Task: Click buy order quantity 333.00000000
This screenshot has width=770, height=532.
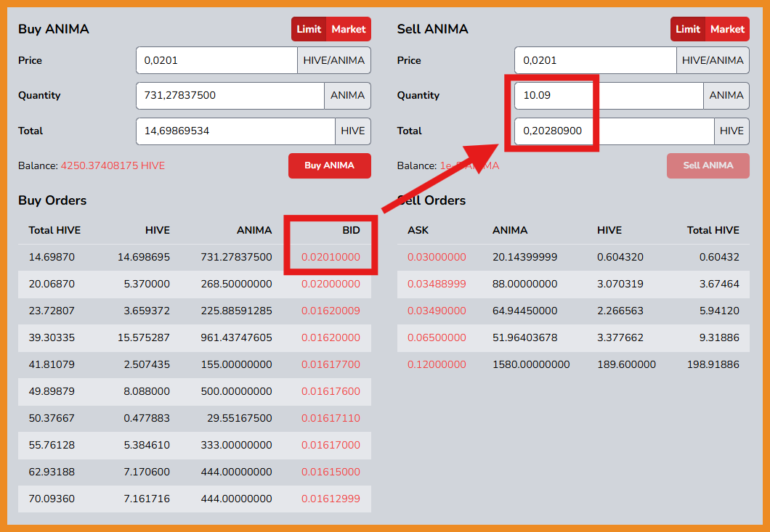Action: [236, 445]
